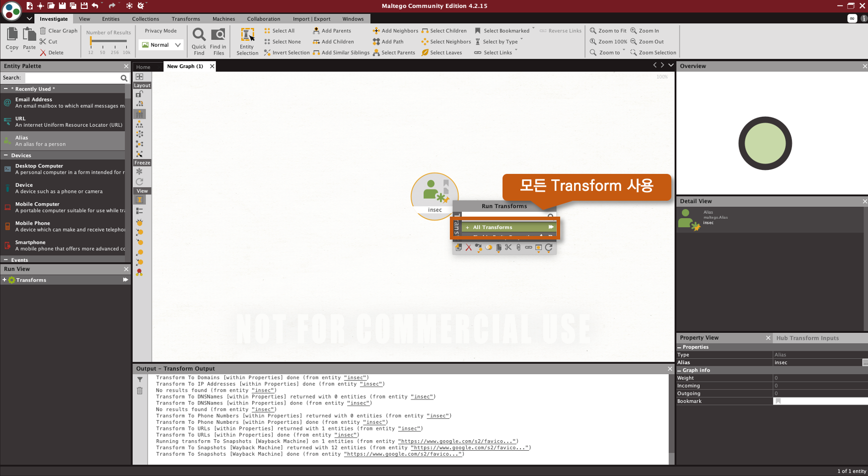The image size is (868, 476).
Task: Click Add Neighbors button
Action: click(395, 31)
